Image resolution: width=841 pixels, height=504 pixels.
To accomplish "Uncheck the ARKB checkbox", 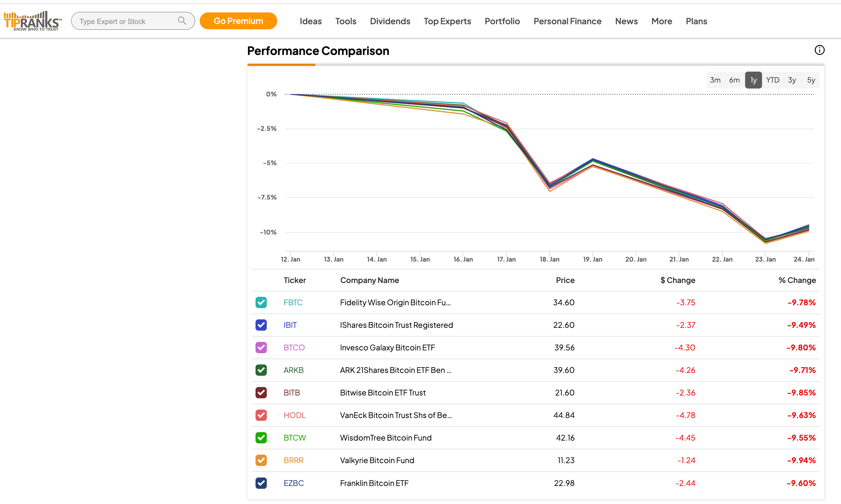I will click(x=261, y=370).
